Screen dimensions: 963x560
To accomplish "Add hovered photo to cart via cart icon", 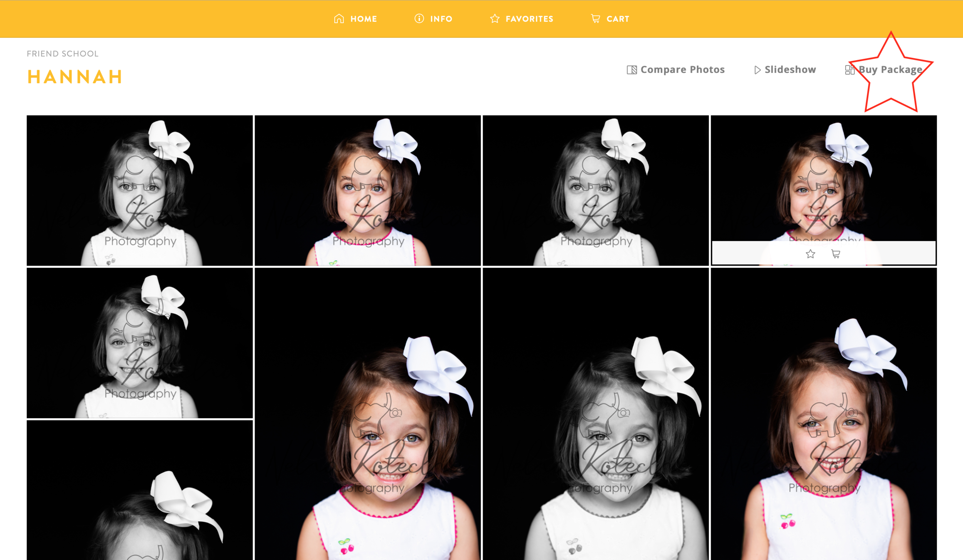I will coord(835,254).
